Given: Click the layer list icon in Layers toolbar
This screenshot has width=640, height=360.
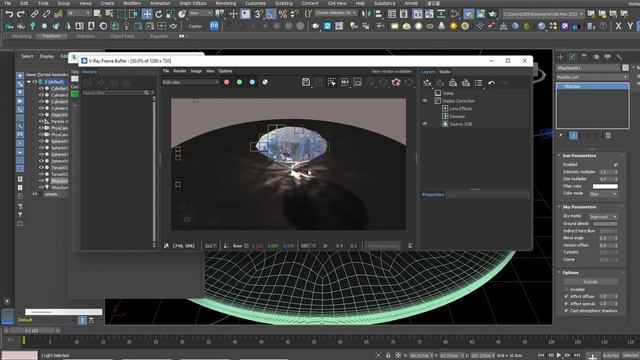Looking at the screenshot, I should (478, 83).
